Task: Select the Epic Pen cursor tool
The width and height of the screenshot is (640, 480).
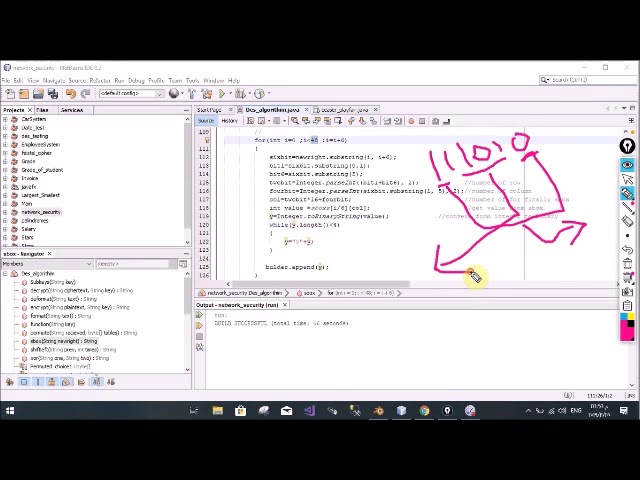Action: tap(627, 179)
